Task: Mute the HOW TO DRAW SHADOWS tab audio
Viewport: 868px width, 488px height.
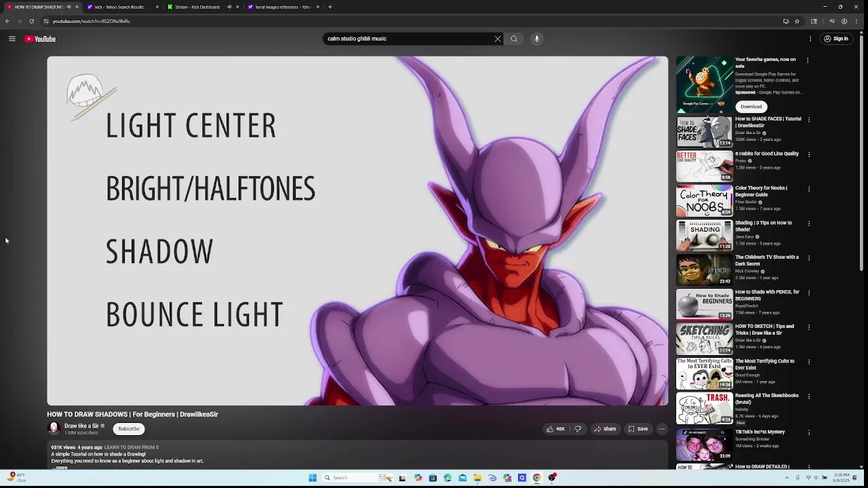Action: 68,7
